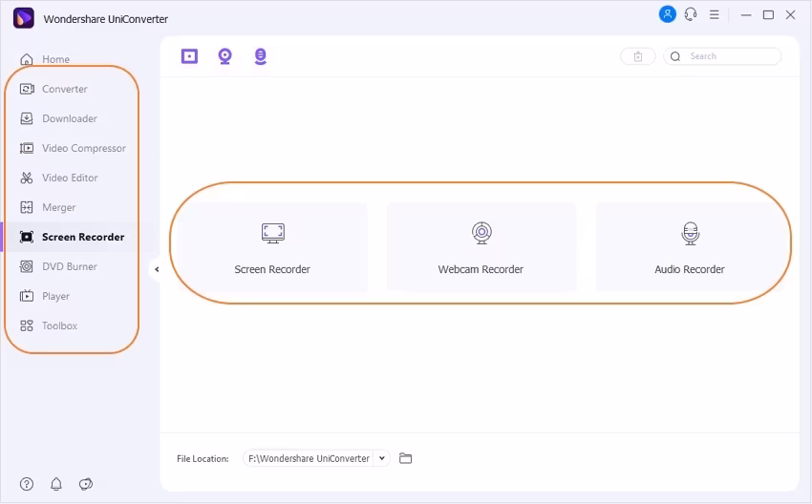Click the search magnifier icon
This screenshot has height=504, width=812.
point(675,56)
